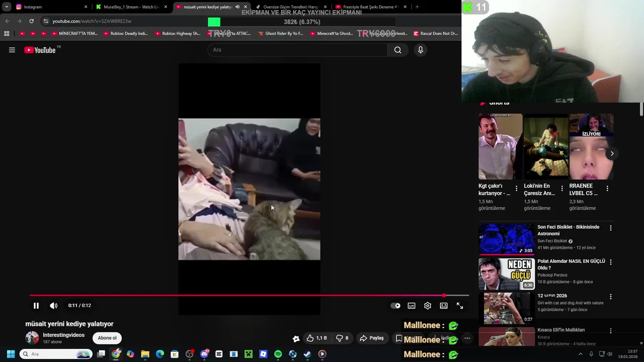Dislike the video
This screenshot has height=362, width=644.
(342, 338)
